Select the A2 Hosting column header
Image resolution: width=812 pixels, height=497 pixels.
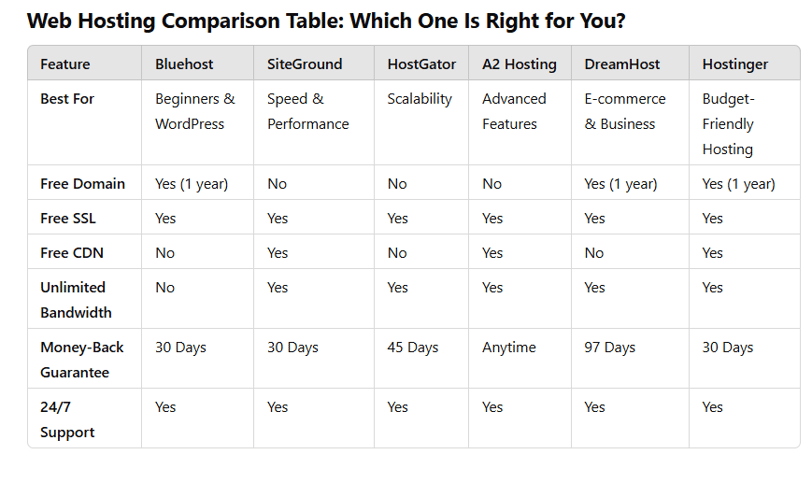coord(519,64)
